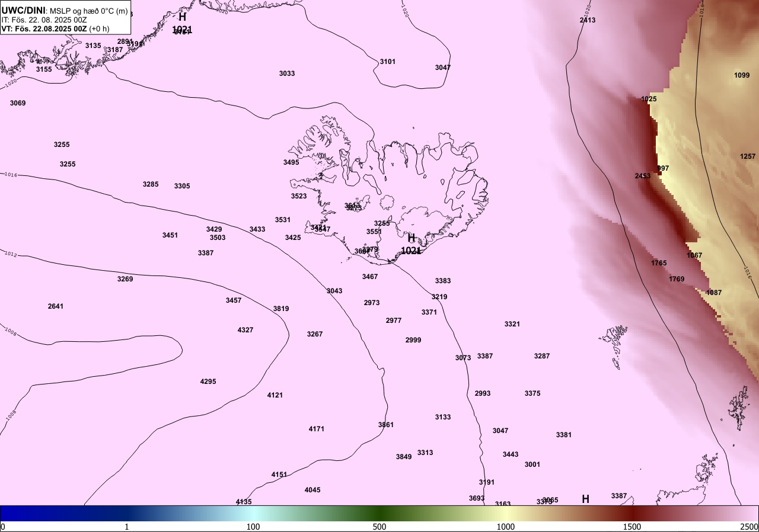The image size is (759, 532).
Task: Click the value 3133 on the map
Action: (x=443, y=417)
